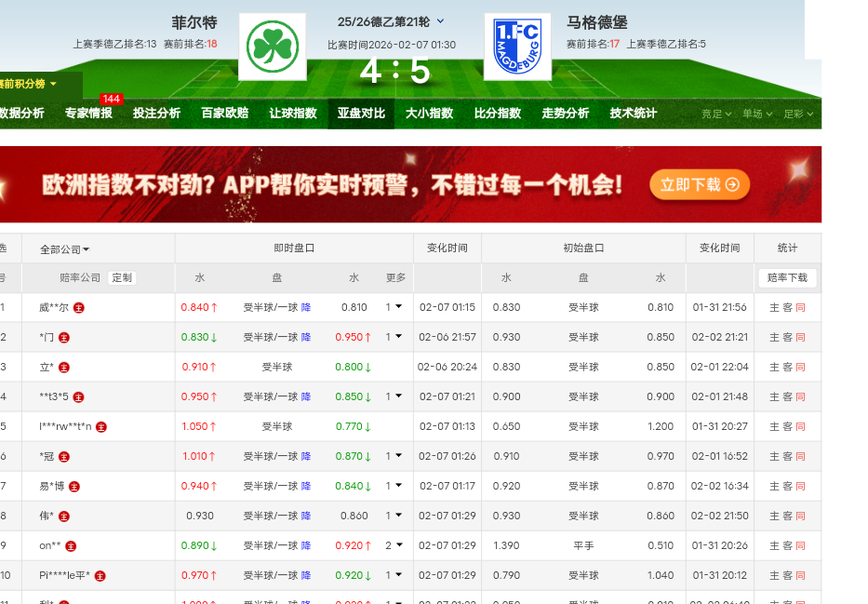Switch to the 大小指数 tab

[x=429, y=114]
